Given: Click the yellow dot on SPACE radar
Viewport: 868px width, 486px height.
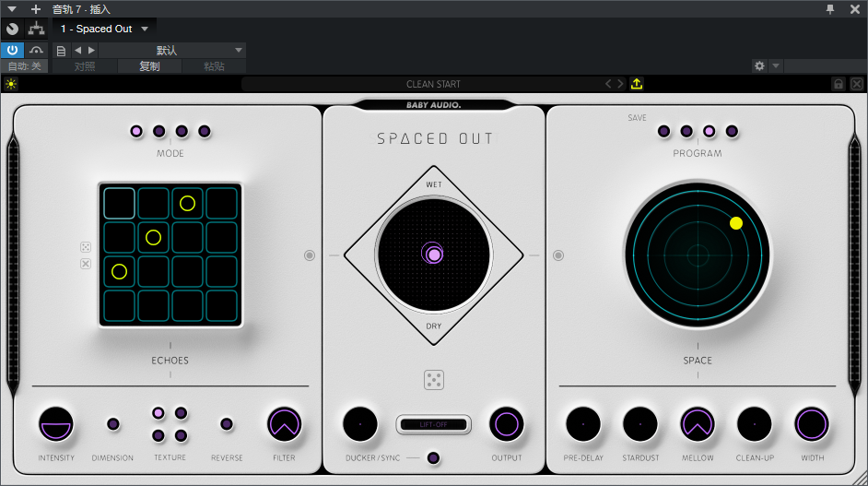Looking at the screenshot, I should click(x=736, y=223).
